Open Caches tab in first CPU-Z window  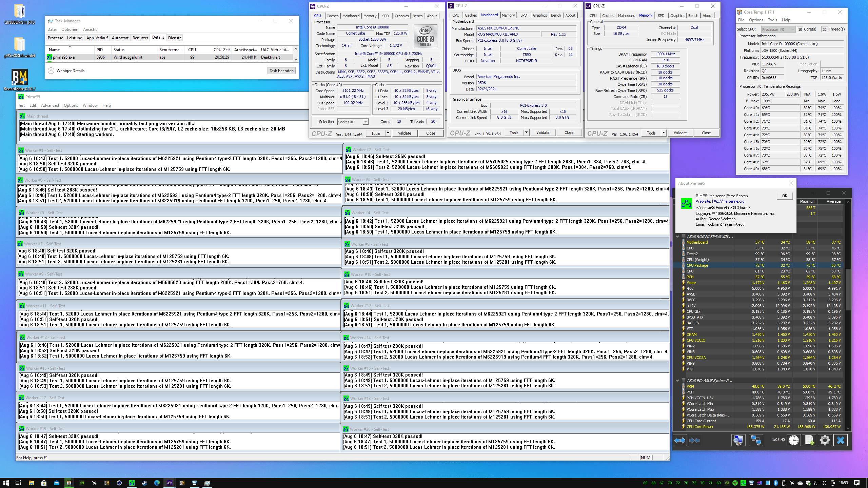[x=332, y=16]
